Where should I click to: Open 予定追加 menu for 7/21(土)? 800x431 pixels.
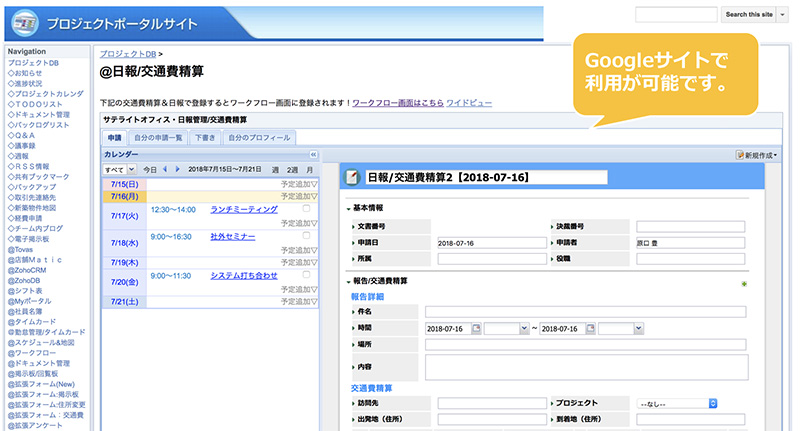coord(299,301)
